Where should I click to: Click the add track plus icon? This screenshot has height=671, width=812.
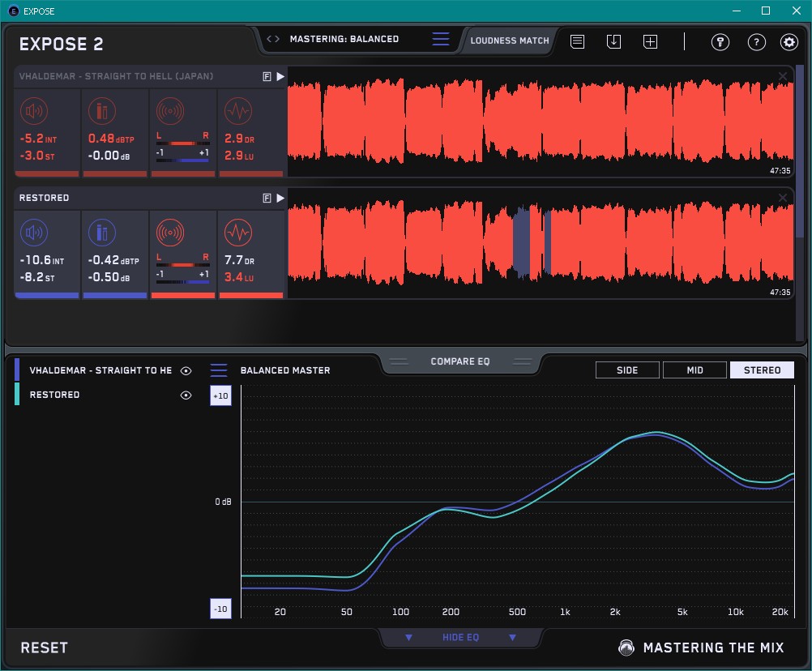(x=650, y=41)
